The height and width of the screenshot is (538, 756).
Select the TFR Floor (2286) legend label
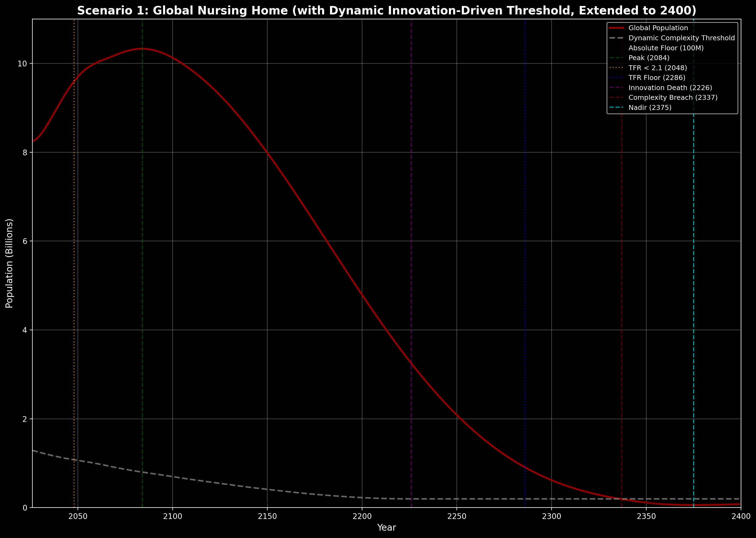pyautogui.click(x=657, y=78)
